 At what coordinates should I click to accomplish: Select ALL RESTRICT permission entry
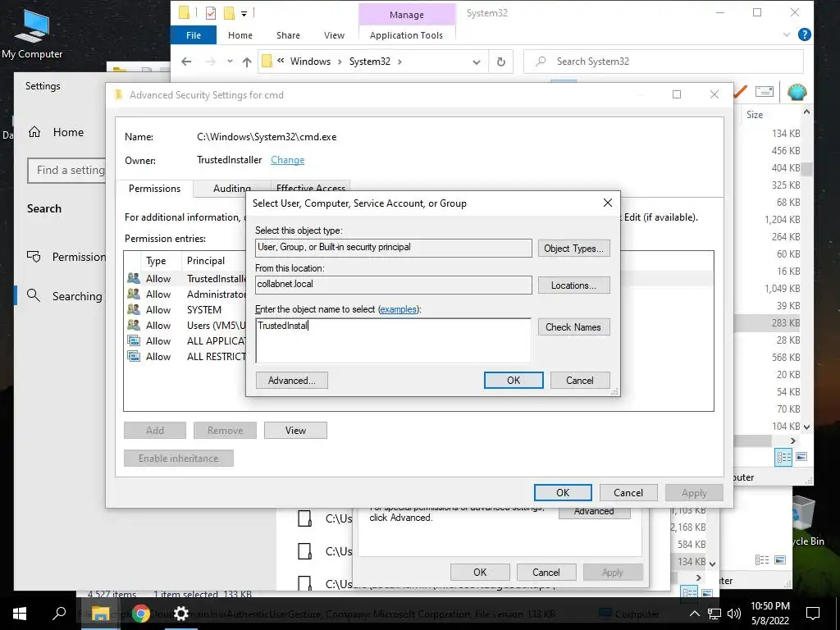(186, 356)
